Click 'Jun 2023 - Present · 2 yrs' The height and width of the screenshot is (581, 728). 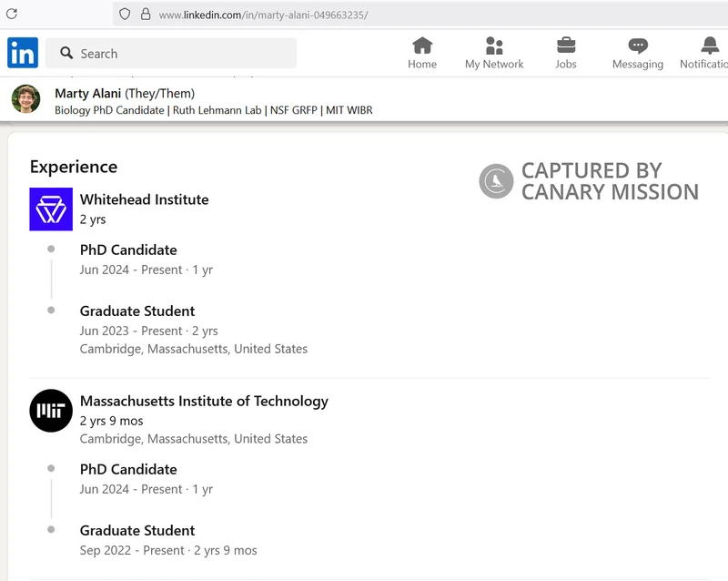pos(149,331)
